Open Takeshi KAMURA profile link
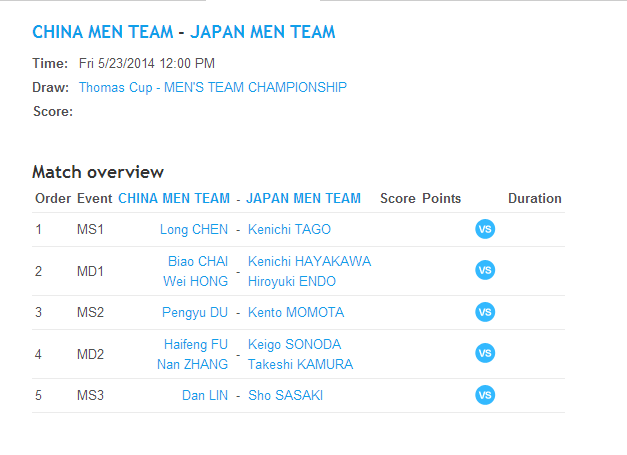Viewport: 627px width, 455px height. 300,365
